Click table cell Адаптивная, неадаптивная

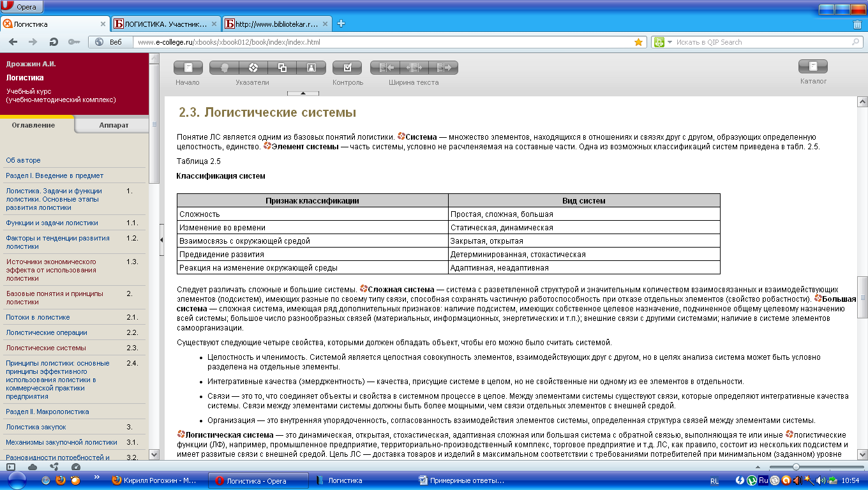[584, 268]
